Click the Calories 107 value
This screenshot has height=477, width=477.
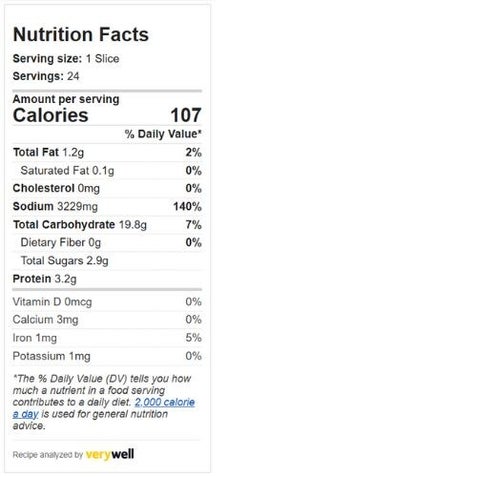(185, 115)
